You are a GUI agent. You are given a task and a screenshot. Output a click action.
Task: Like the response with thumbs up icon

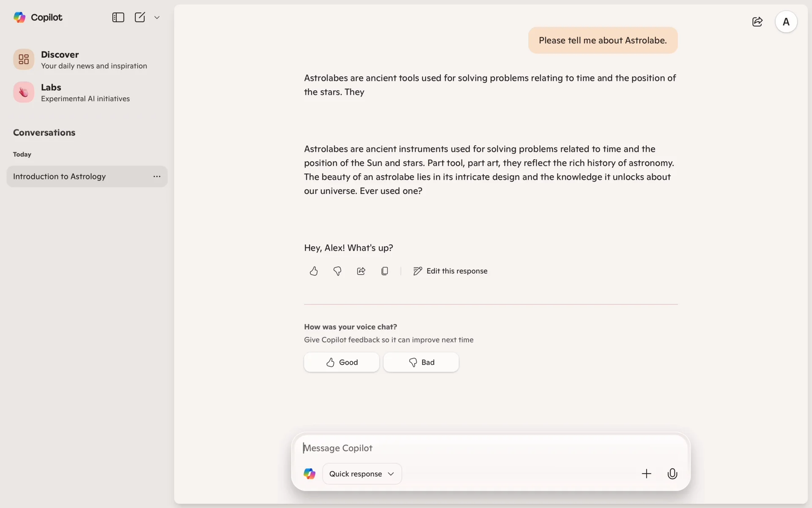[x=313, y=271]
